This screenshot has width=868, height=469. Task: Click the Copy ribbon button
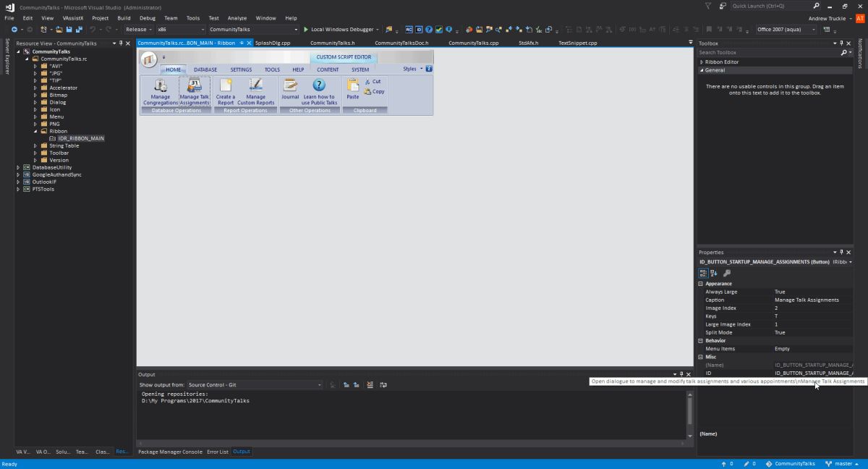tap(374, 91)
